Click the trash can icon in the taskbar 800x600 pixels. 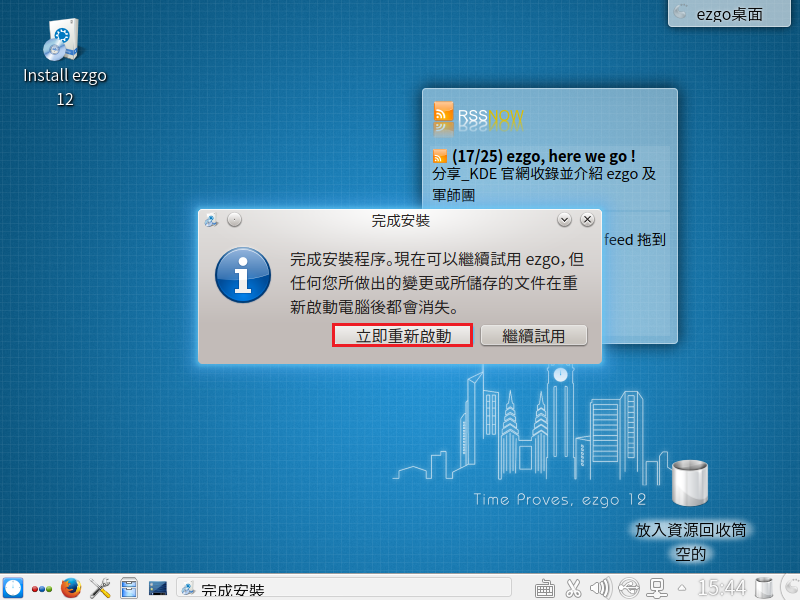point(764,588)
